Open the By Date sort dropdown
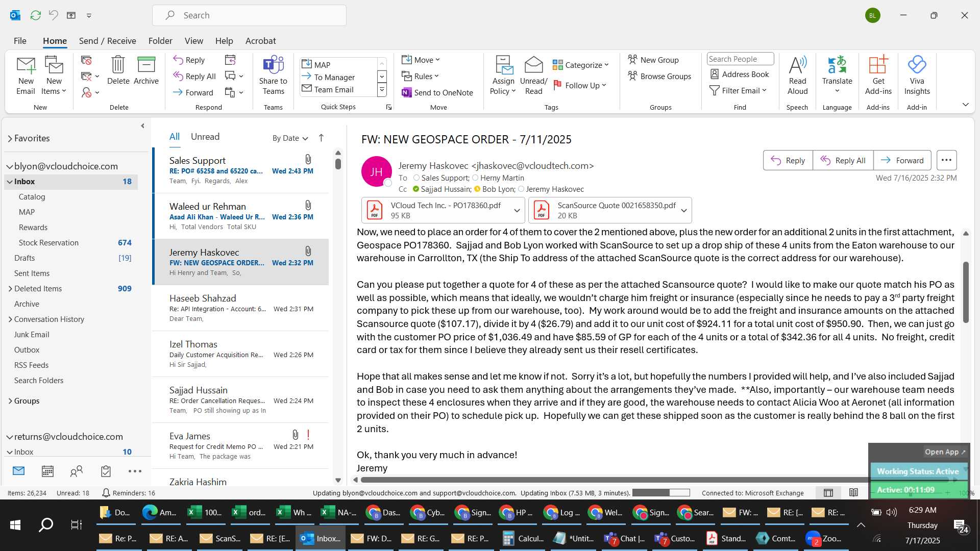Viewport: 980px width, 551px height. (290, 138)
